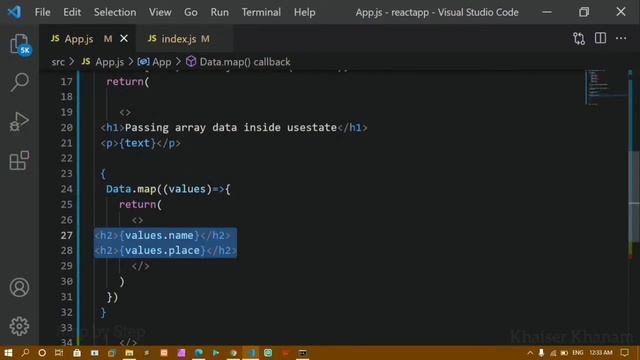Click on '{text}' in line 21
Image resolution: width=640 pixels, height=360 pixels.
pos(138,143)
